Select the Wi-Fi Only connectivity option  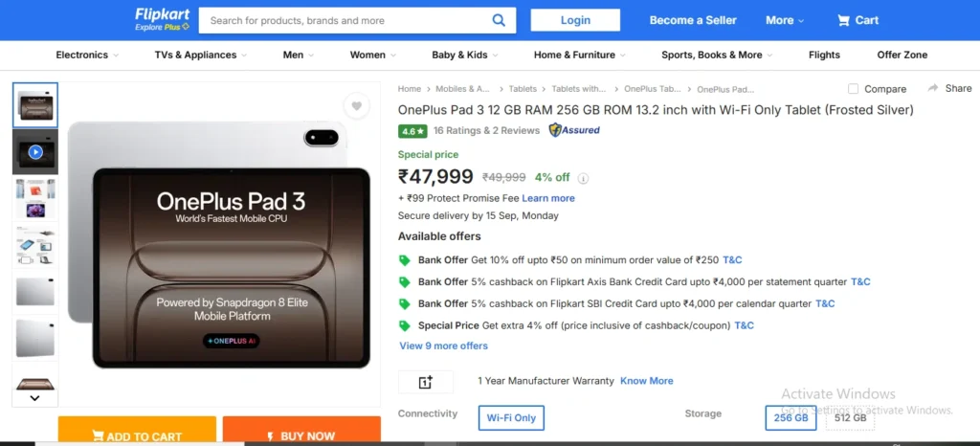[511, 418]
